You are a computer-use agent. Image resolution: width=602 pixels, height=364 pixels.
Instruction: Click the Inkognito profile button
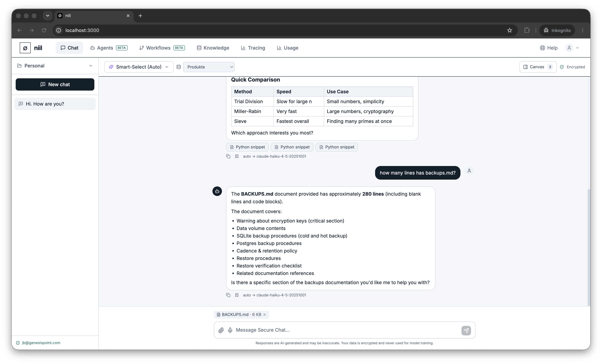coord(557,30)
